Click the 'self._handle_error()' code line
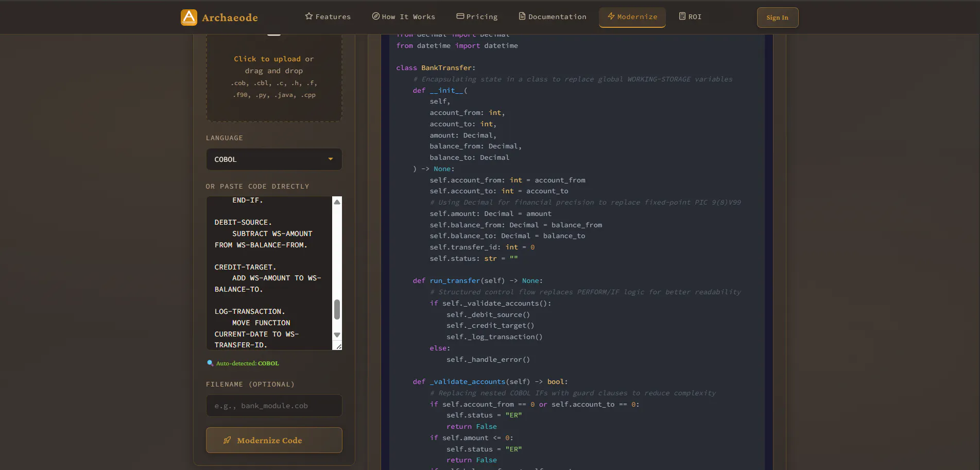This screenshot has width=980, height=470. pyautogui.click(x=488, y=360)
